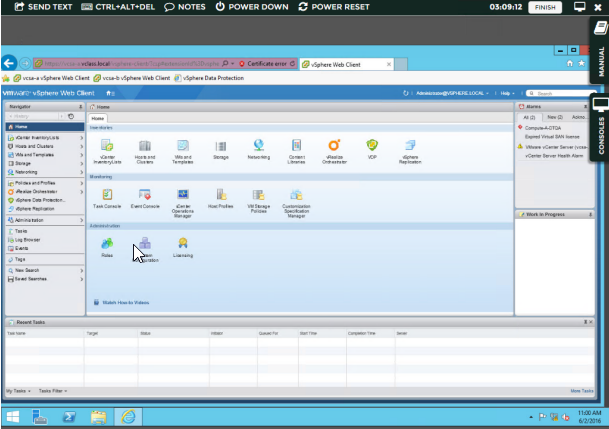Select Events in Navigator
The width and height of the screenshot is (609, 429).
pos(45,248)
